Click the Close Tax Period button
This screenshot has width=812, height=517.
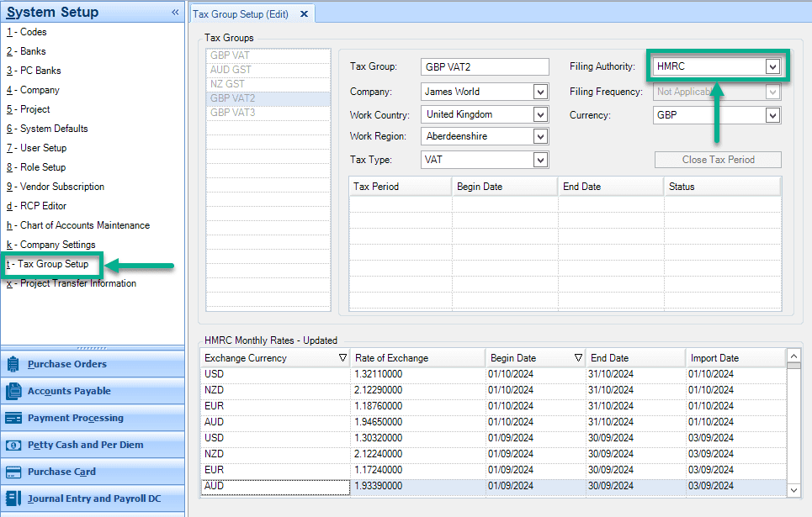(x=718, y=160)
